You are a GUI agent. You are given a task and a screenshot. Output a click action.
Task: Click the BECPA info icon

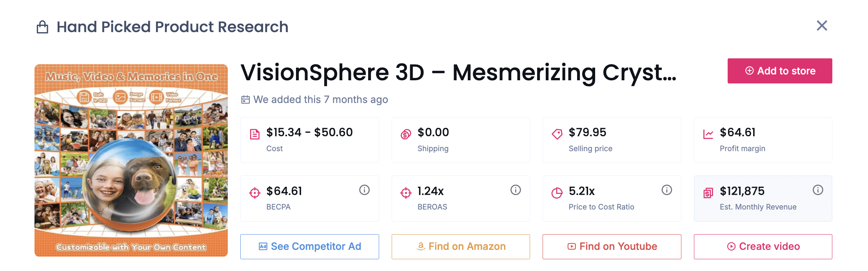(364, 190)
